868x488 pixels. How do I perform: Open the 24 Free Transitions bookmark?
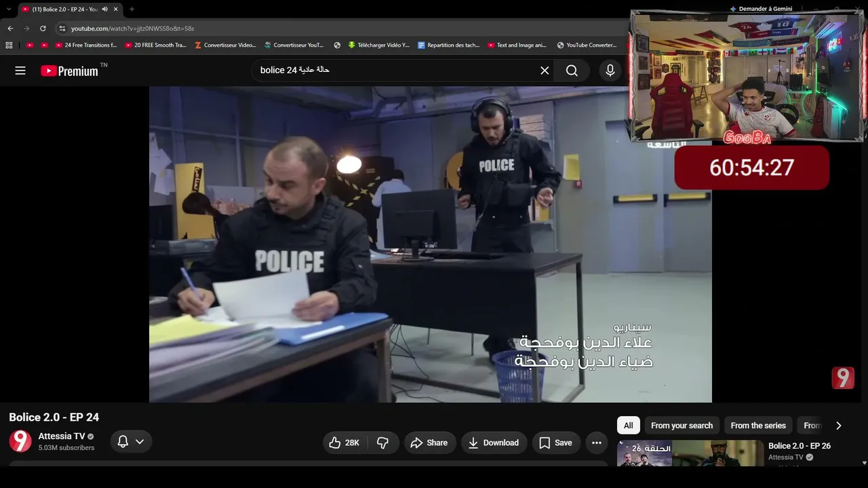[86, 45]
